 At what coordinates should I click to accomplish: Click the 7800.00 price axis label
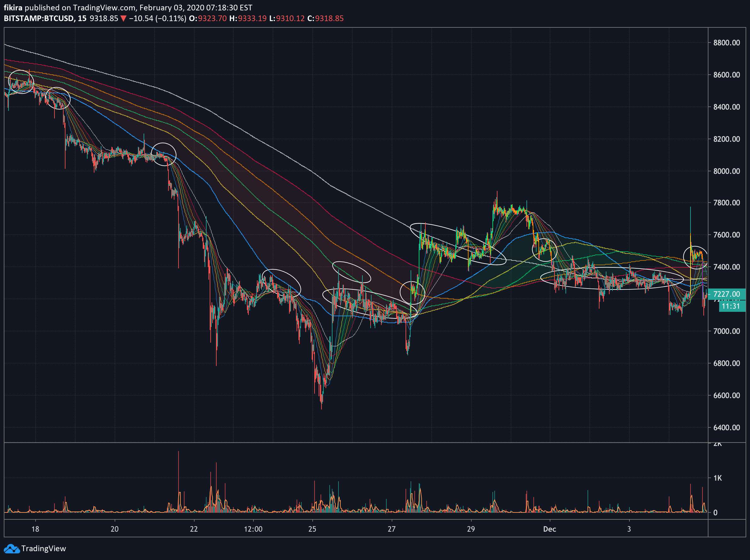(727, 203)
